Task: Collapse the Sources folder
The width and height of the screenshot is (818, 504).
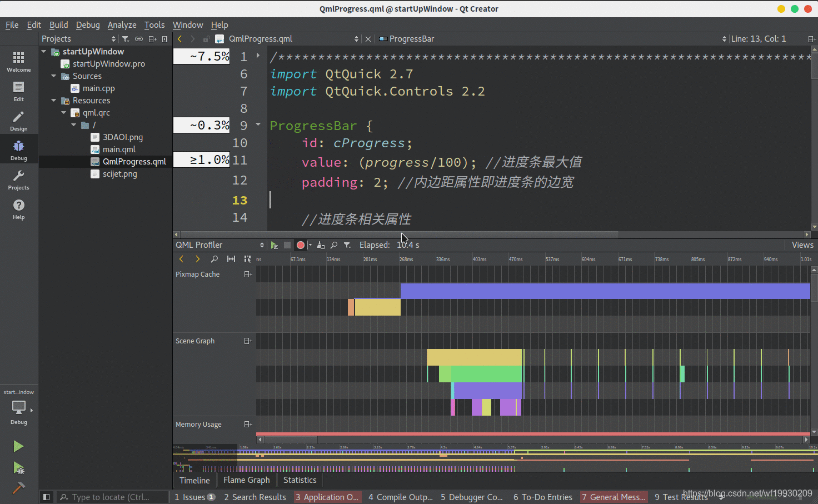Action: 54,76
